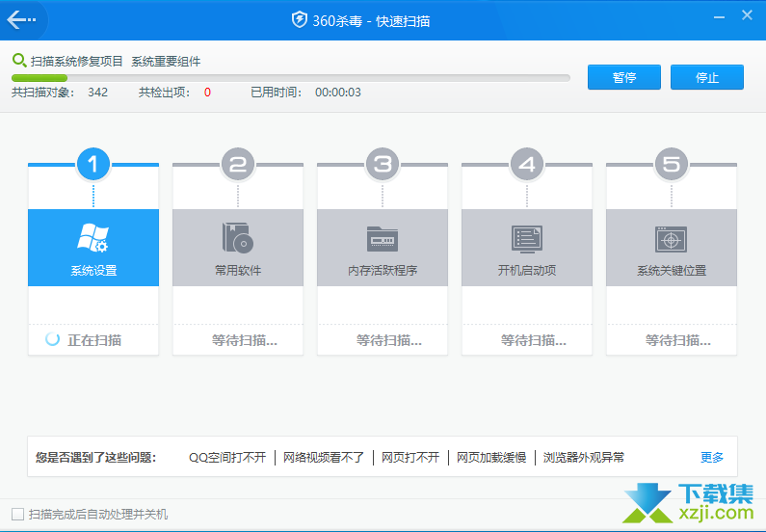Go back using the arrow button
This screenshot has height=532, width=766.
point(21,20)
